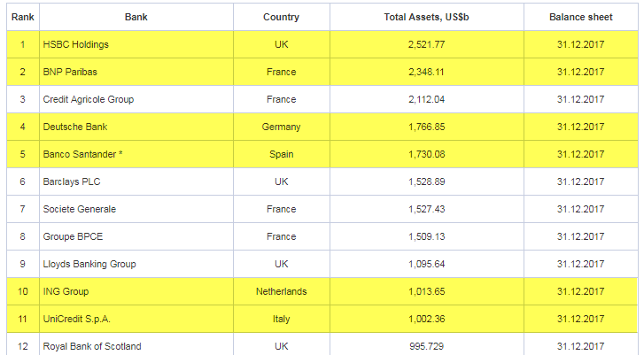Click the Societe Generale bank name
This screenshot has width=644, height=355.
80,209
